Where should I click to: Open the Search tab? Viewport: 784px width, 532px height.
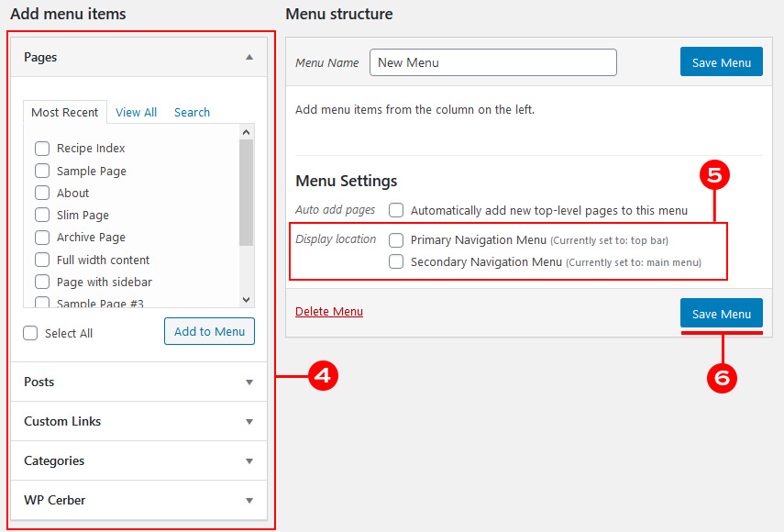tap(192, 112)
